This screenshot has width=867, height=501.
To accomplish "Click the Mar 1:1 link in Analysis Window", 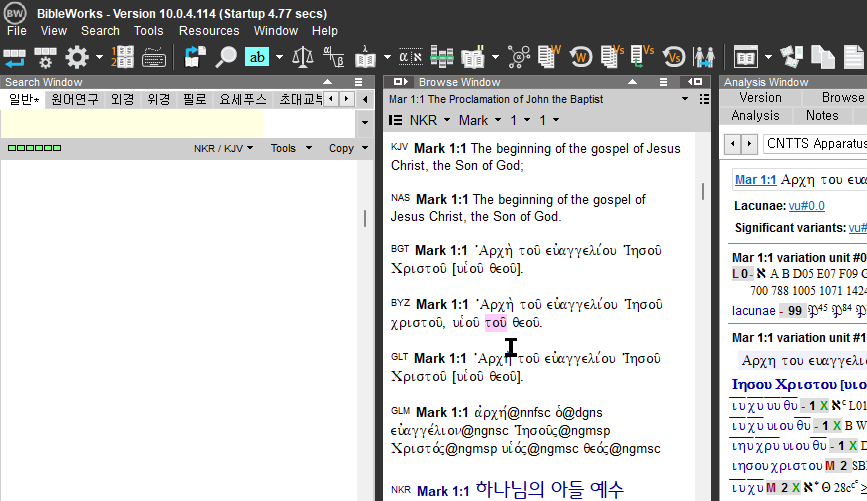I will click(x=755, y=180).
